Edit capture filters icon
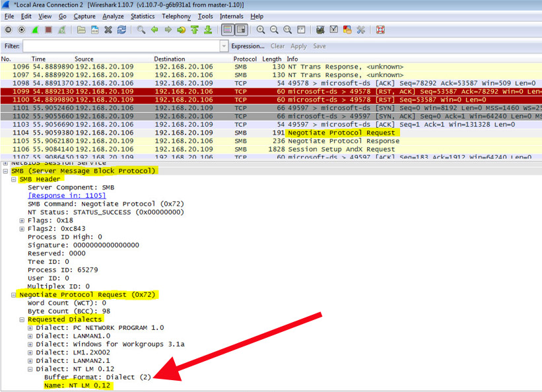This screenshot has width=542, height=392. pyautogui.click(x=320, y=30)
